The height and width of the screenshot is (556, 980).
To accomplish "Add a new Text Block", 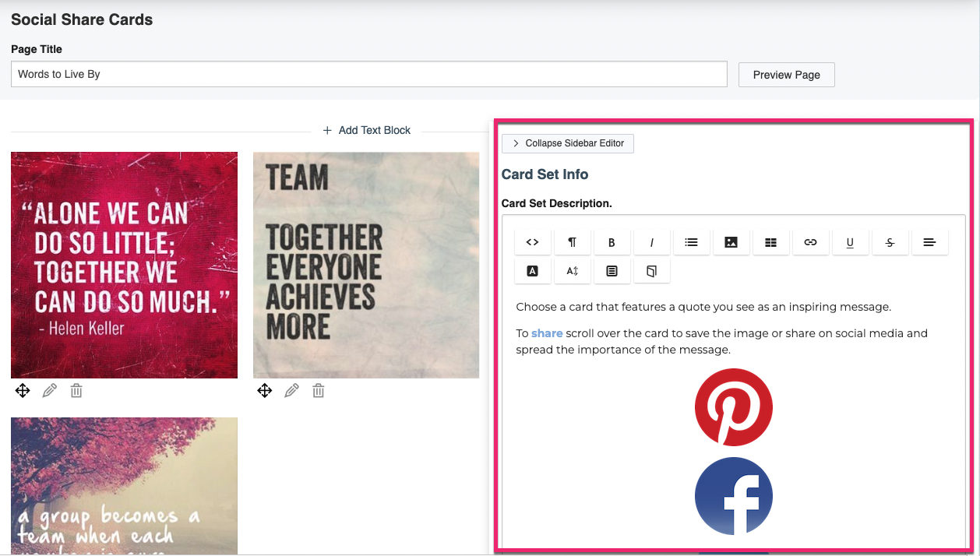I will [x=366, y=130].
